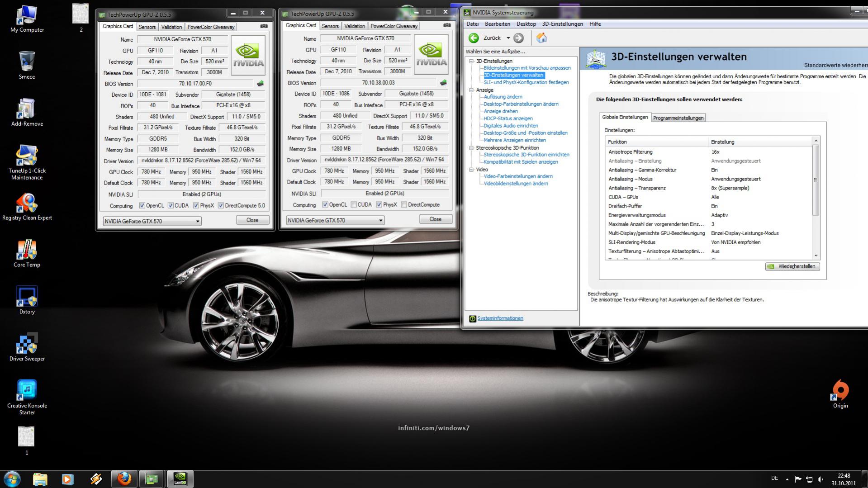Open GPU selection dropdown in left GPU-Z
The height and width of the screenshot is (488, 868).
152,221
